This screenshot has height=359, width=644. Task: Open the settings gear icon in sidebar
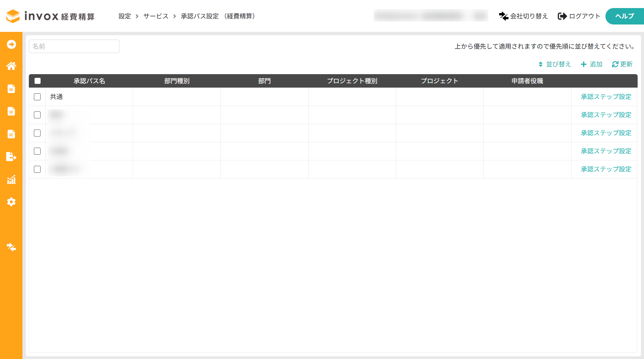11,202
